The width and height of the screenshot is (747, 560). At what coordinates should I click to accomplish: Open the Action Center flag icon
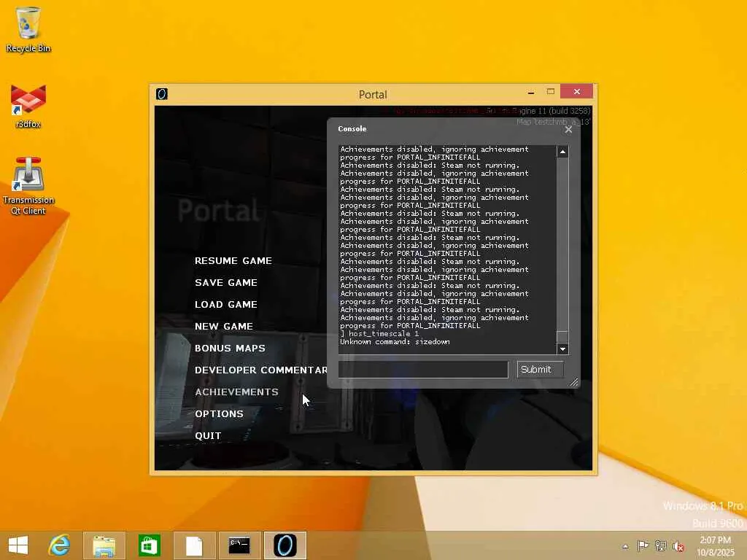coord(643,545)
